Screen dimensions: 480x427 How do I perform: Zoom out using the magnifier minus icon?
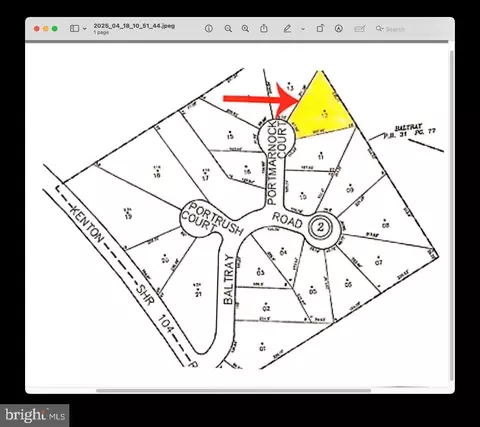point(228,29)
